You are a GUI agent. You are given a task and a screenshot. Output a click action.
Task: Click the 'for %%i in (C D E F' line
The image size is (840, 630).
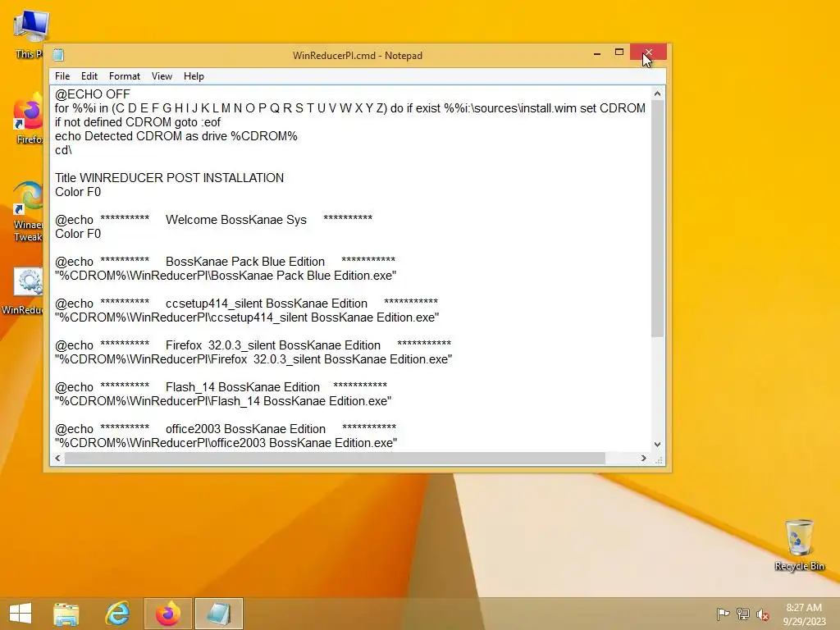(349, 108)
